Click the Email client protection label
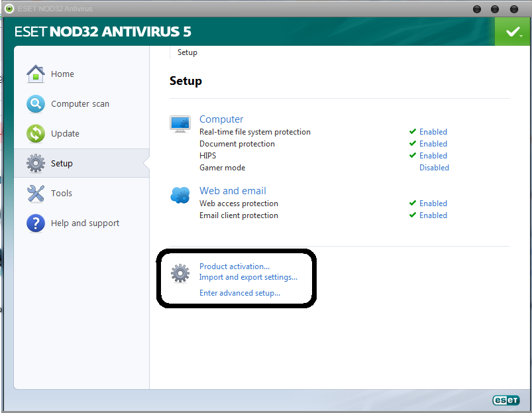The height and width of the screenshot is (413, 532). [239, 215]
